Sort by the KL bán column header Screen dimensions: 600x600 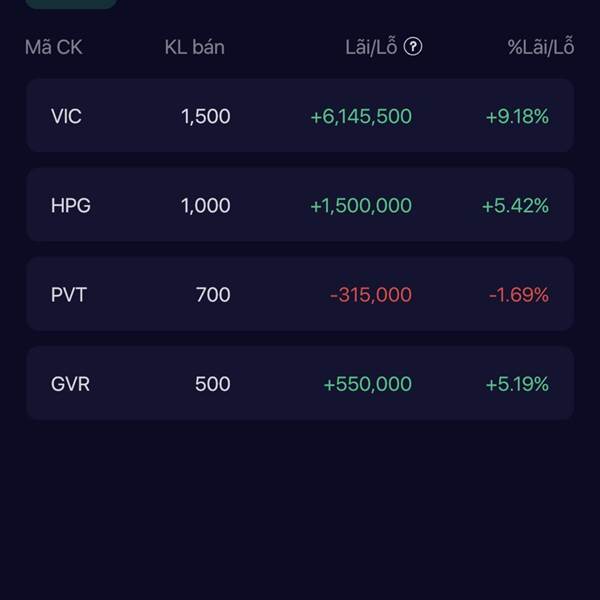click(x=194, y=47)
